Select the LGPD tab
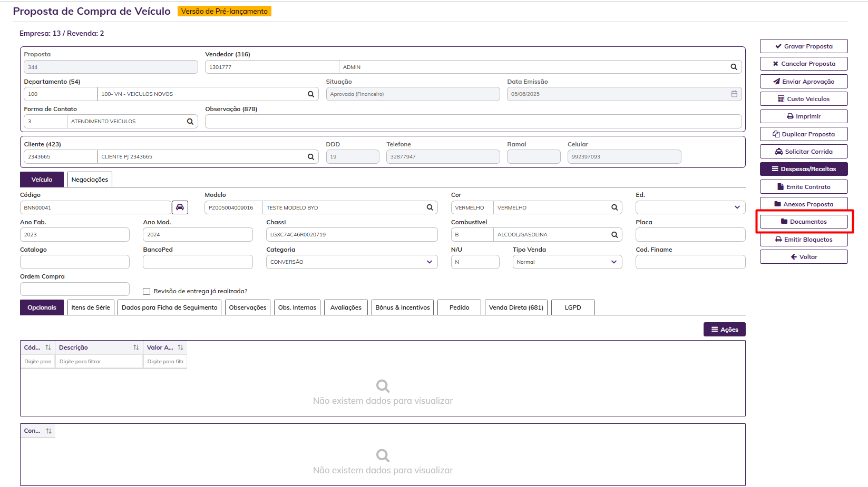 [572, 307]
